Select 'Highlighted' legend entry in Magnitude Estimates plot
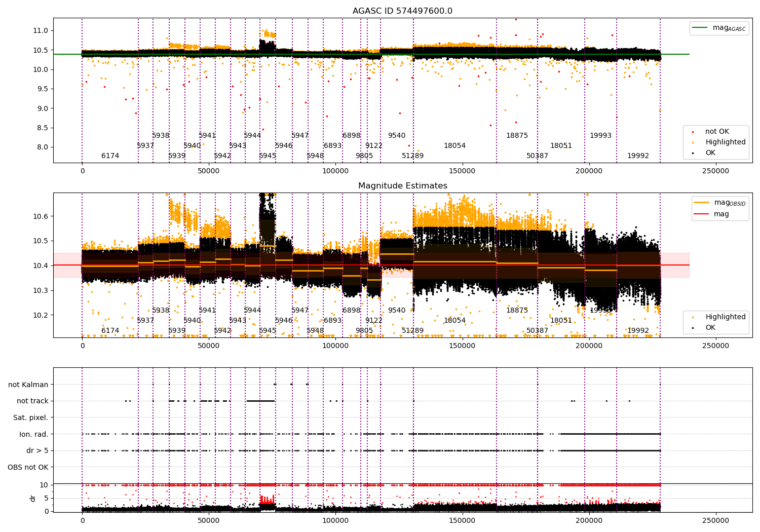This screenshot has height=532, width=760. 726,317
